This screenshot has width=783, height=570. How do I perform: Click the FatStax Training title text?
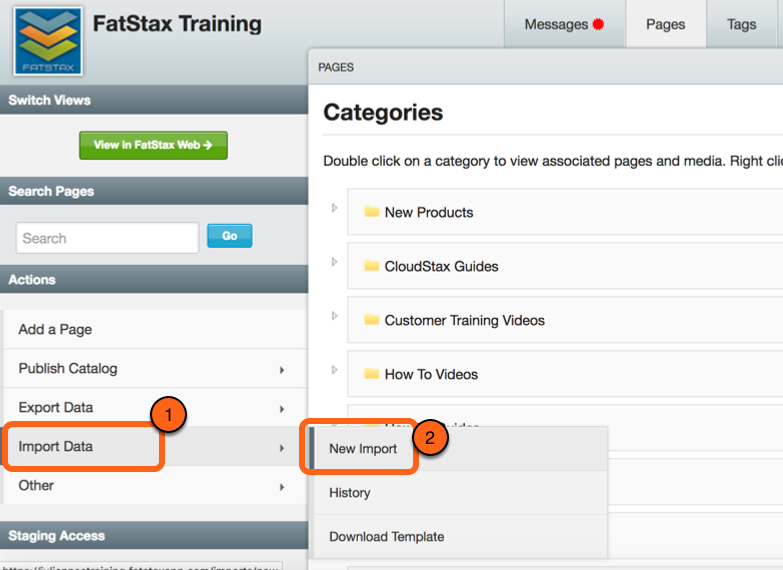[x=177, y=23]
